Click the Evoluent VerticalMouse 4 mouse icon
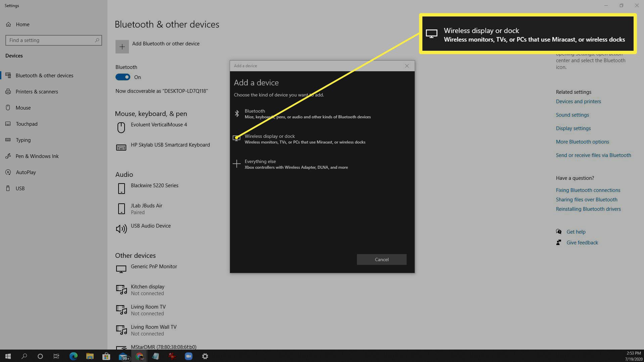The image size is (644, 362). click(121, 127)
